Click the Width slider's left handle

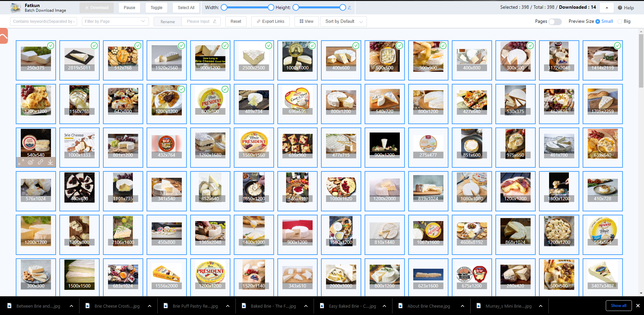[224, 7]
